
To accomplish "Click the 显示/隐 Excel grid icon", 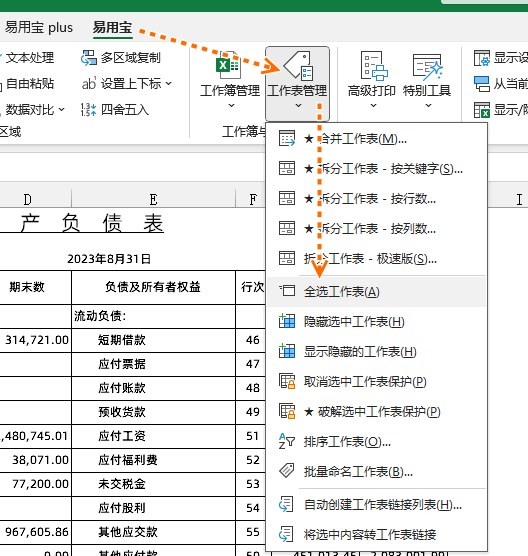I will coord(482,110).
